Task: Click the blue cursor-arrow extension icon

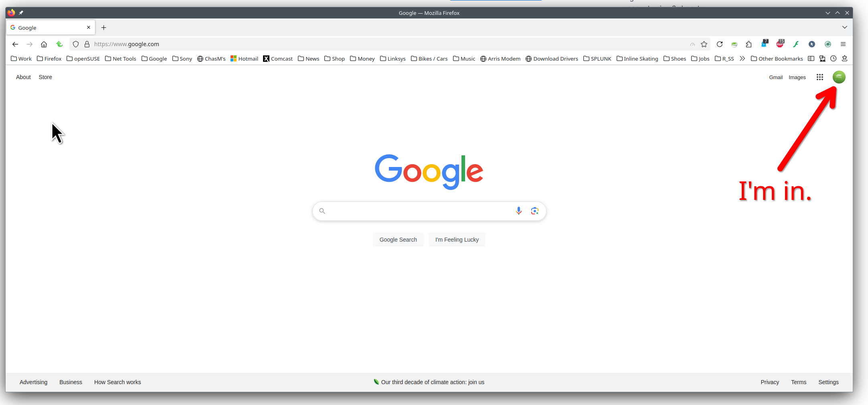Action: pyautogui.click(x=812, y=44)
